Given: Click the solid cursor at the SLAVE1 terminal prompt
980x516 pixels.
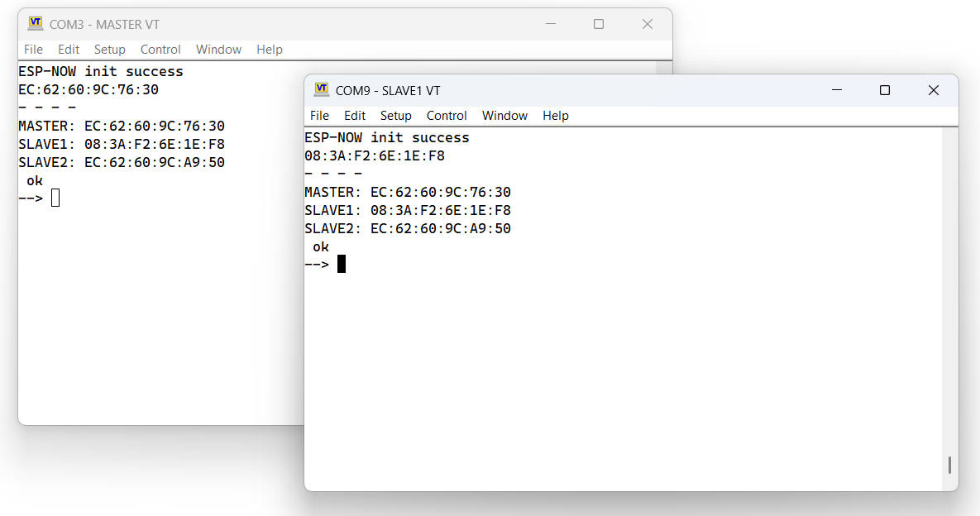Looking at the screenshot, I should (x=342, y=264).
